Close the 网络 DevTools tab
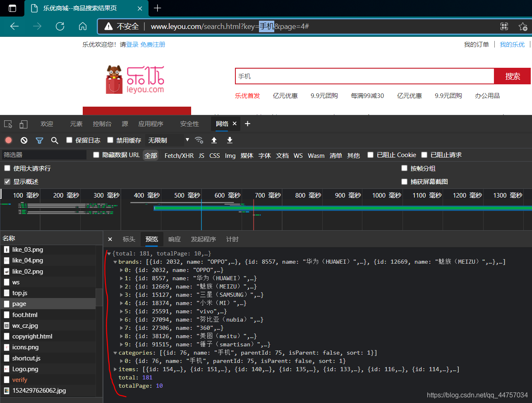The width and height of the screenshot is (532, 403). pyautogui.click(x=235, y=124)
